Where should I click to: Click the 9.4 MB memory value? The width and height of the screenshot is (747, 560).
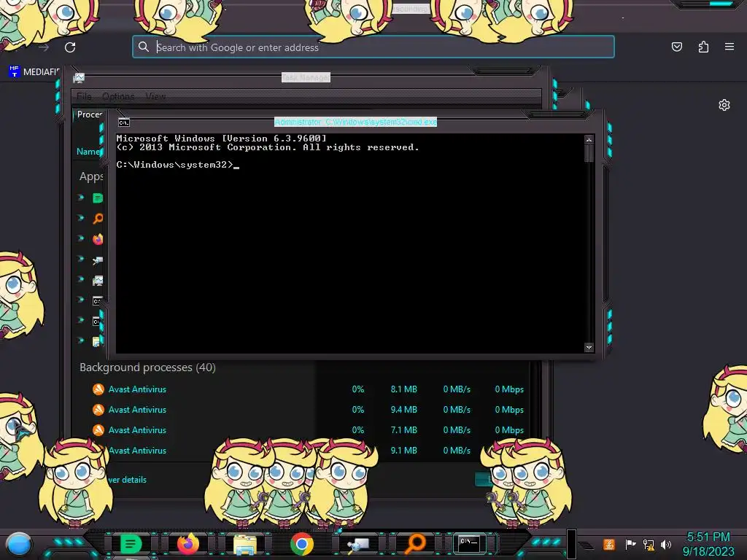click(403, 410)
